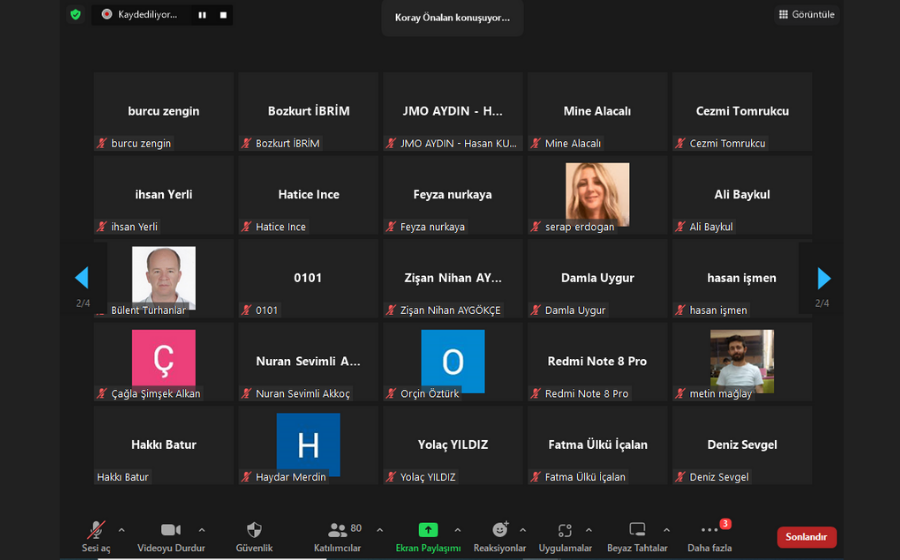Click muted mic icon on Damla Uygur tile
900x560 pixels.
tap(536, 310)
